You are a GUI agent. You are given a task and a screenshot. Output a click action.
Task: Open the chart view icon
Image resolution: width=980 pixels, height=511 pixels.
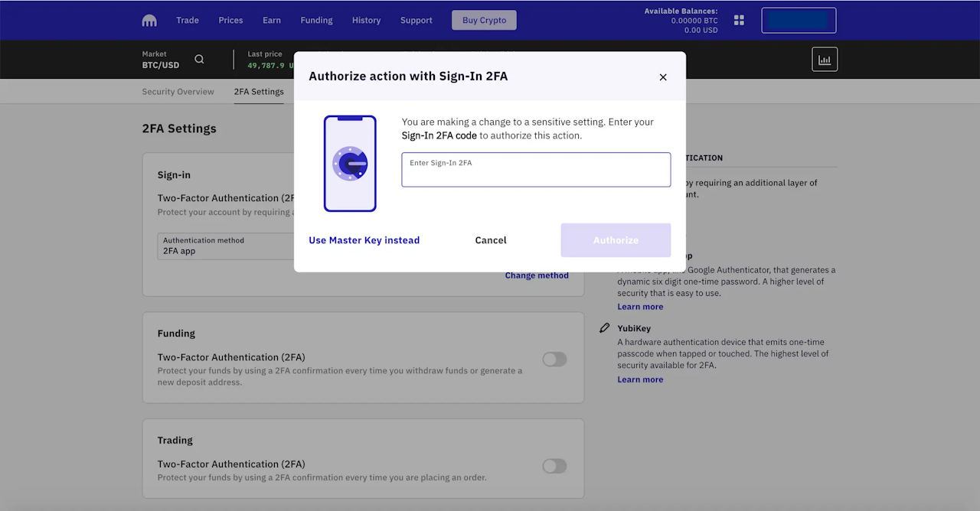click(825, 60)
